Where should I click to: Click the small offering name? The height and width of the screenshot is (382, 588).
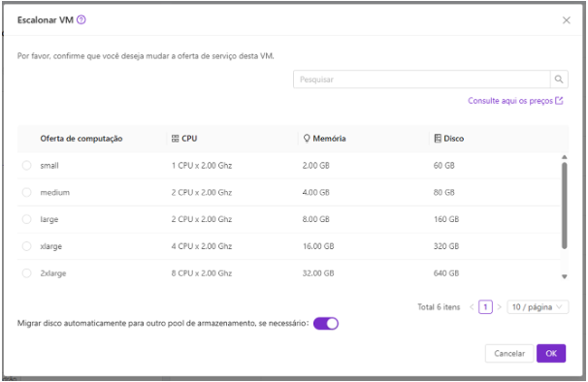[49, 166]
